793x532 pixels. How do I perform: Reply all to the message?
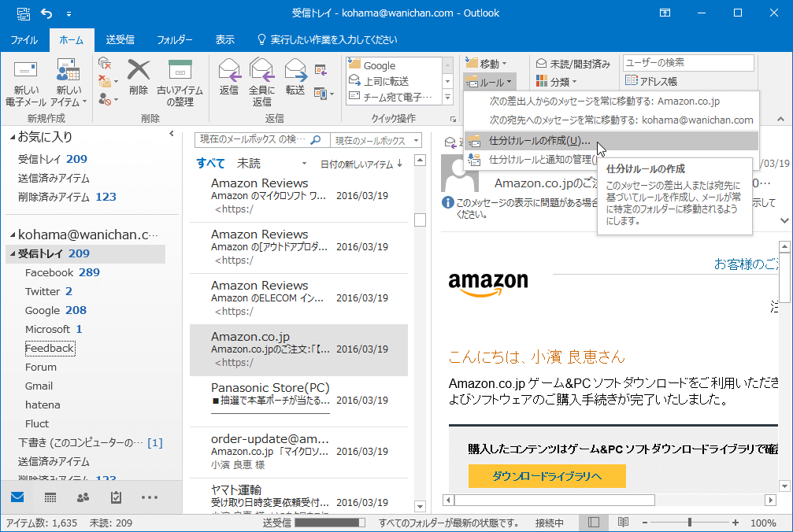[261, 83]
